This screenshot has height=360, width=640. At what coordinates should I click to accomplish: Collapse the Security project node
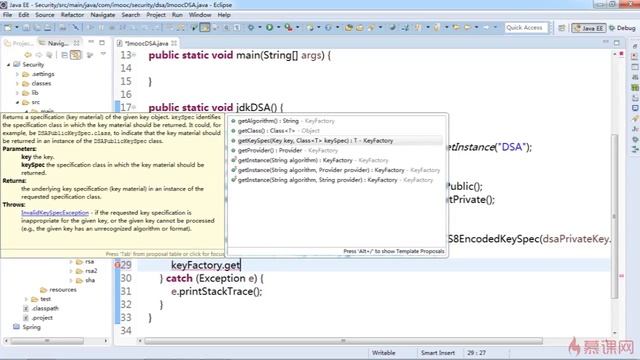pyautogui.click(x=9, y=64)
